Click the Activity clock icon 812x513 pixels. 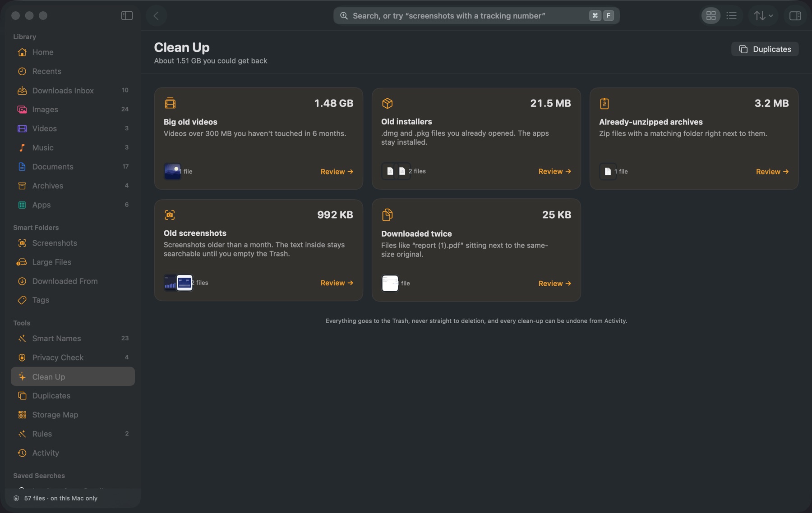[x=22, y=453]
